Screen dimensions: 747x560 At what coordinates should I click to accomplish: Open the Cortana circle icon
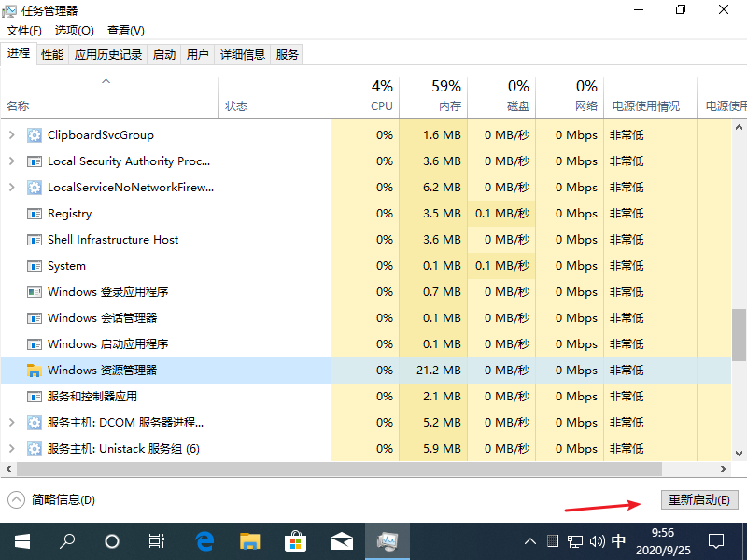112,540
